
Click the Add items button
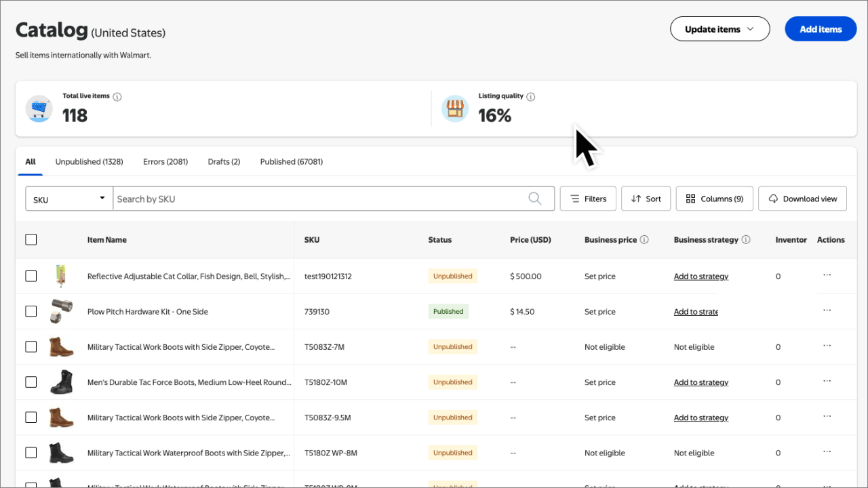[821, 28]
